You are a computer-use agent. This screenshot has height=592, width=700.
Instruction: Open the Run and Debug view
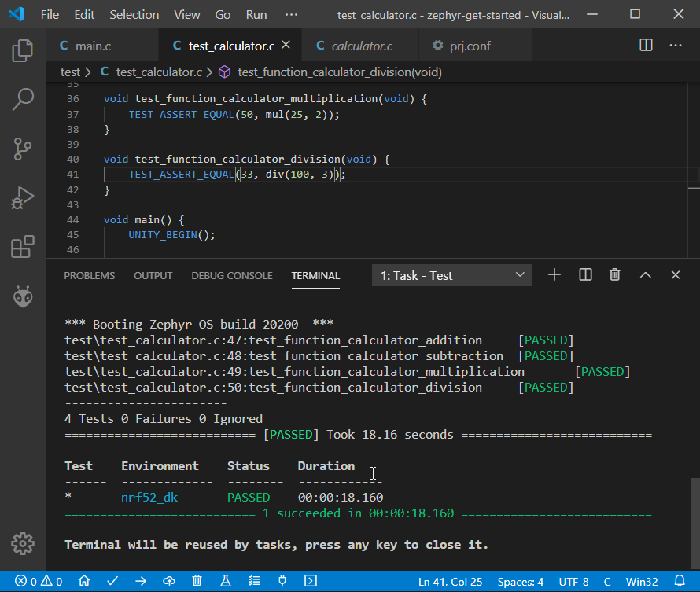[22, 197]
